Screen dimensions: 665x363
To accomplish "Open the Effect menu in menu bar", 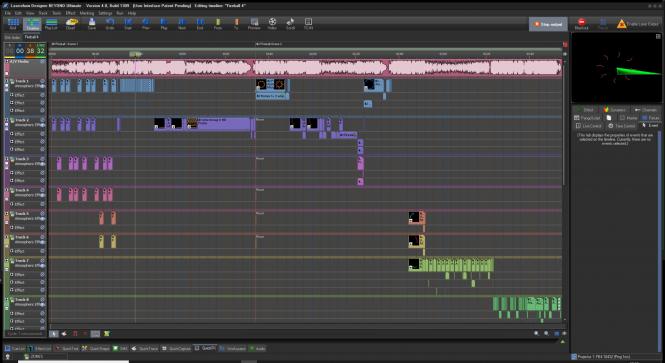I will (x=70, y=13).
